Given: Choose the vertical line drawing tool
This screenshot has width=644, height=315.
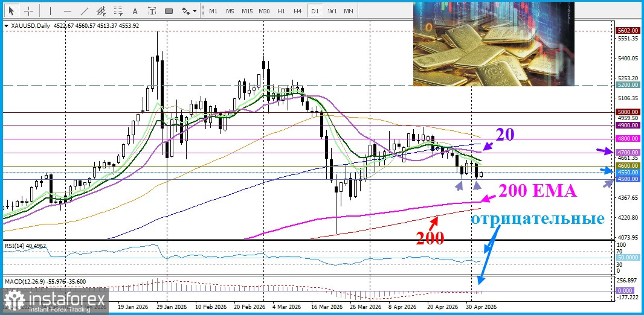Looking at the screenshot, I should [x=51, y=11].
